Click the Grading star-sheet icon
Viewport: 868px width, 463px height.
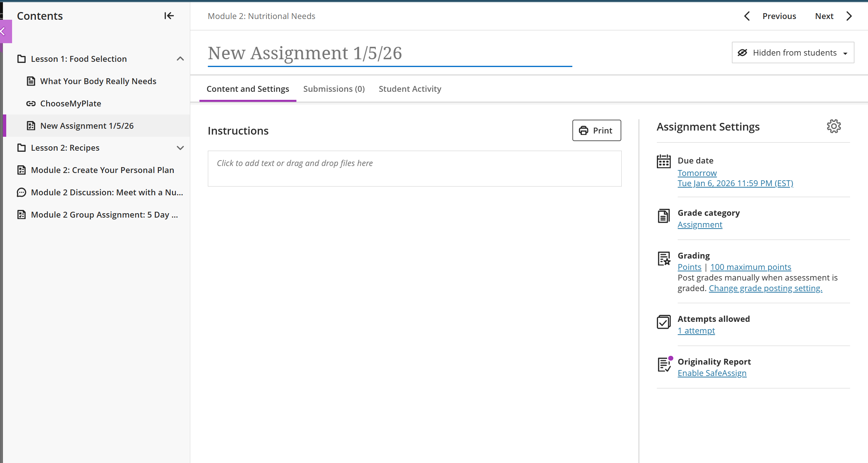click(664, 259)
